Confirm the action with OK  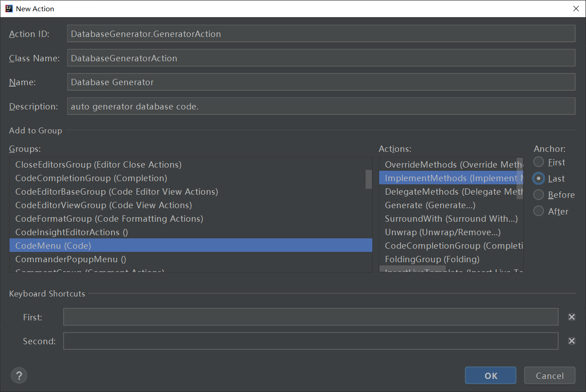point(490,375)
